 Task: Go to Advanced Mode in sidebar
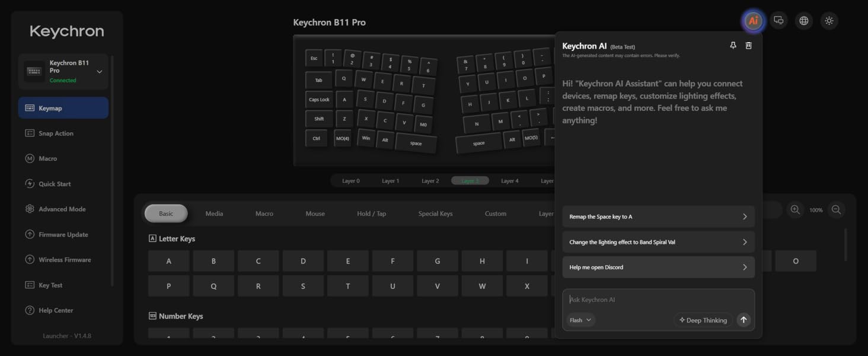(x=63, y=209)
